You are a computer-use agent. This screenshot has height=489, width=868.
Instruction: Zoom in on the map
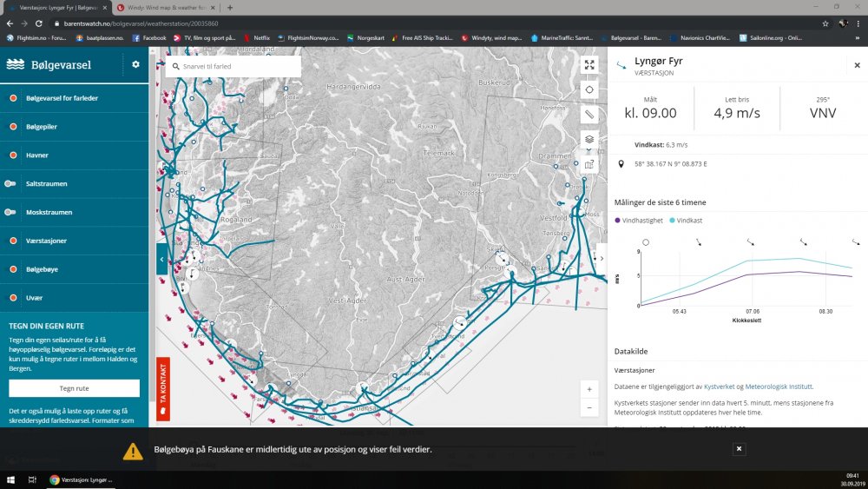click(589, 389)
